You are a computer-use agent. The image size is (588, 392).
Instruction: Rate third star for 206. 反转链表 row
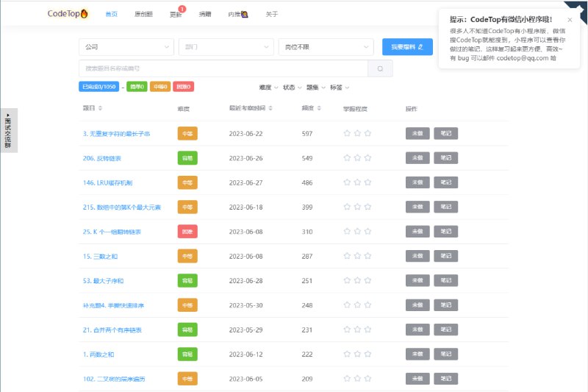click(x=367, y=158)
